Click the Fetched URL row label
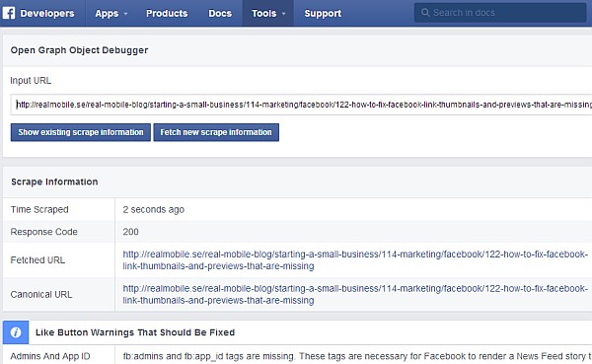Viewport: 592px width, 364px height. click(x=37, y=259)
